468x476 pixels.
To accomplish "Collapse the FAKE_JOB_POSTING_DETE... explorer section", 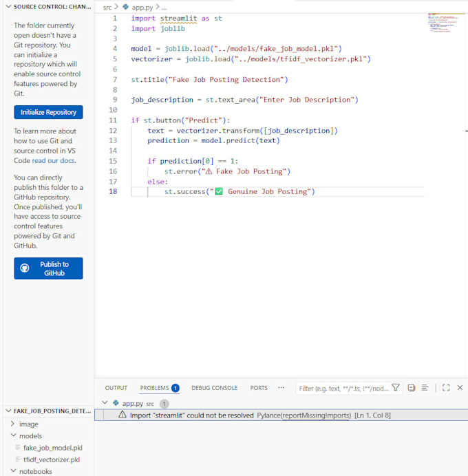I will [49, 411].
